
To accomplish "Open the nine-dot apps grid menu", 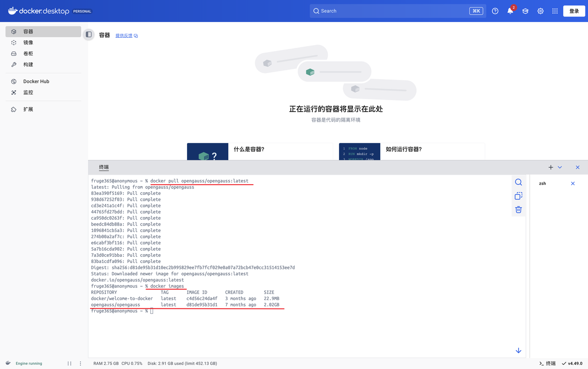I will point(555,11).
